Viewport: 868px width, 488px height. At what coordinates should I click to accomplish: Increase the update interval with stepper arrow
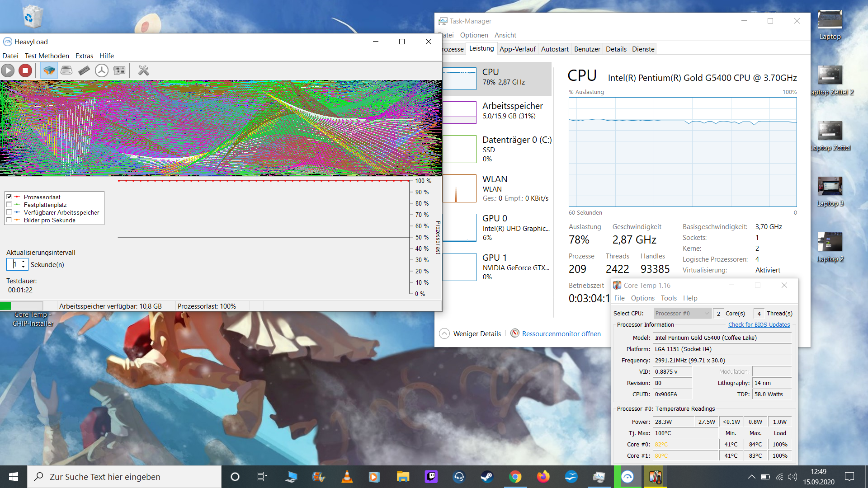(24, 262)
